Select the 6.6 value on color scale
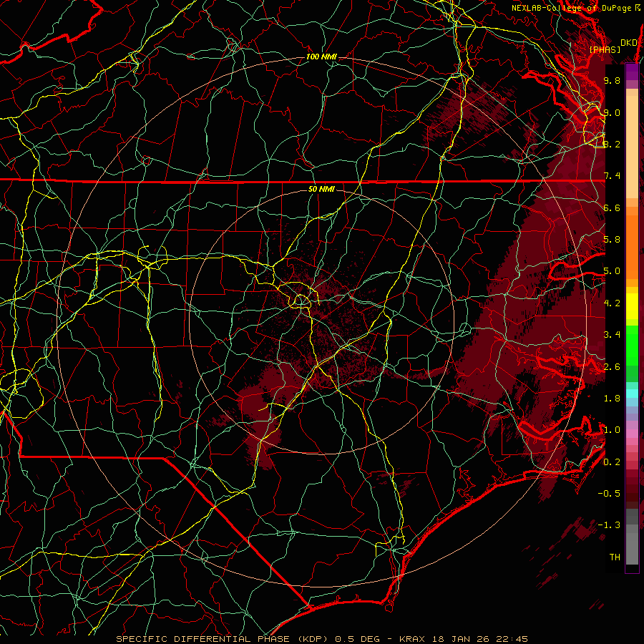The height and width of the screenshot is (644, 644). [612, 208]
